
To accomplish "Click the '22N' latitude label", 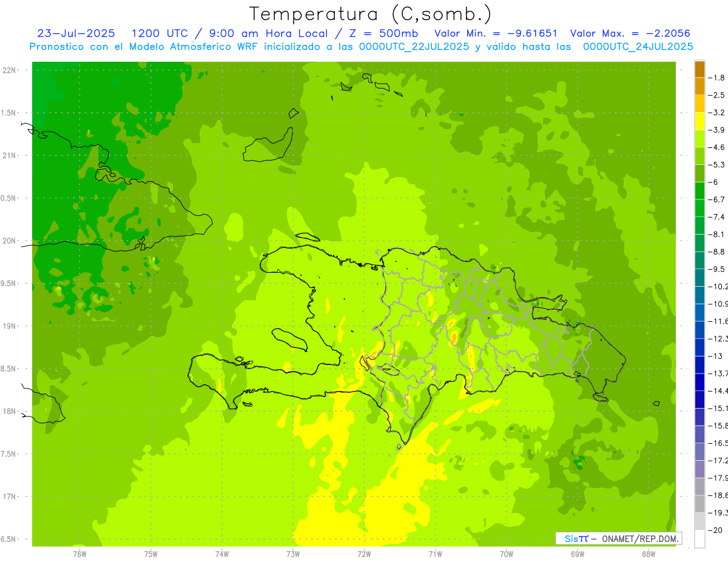I will pos(10,70).
